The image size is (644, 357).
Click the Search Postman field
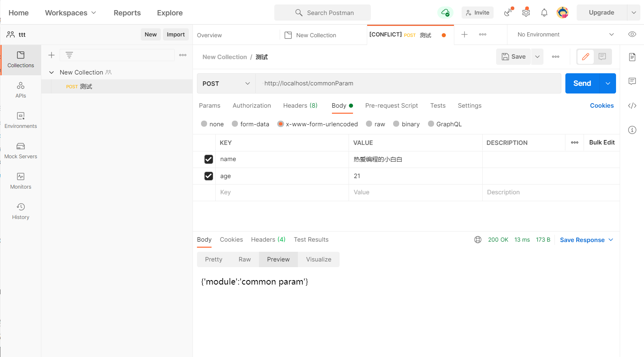coord(323,13)
